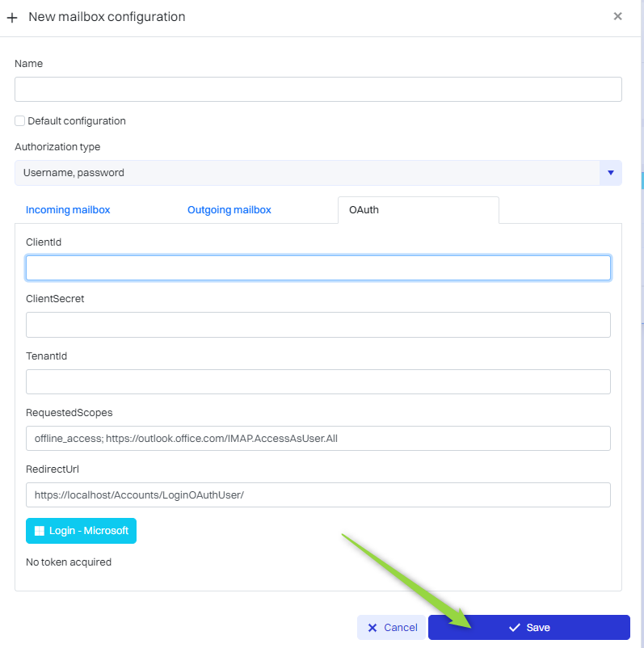Image resolution: width=644 pixels, height=648 pixels.
Task: Cancel the mailbox configuration
Action: pyautogui.click(x=392, y=628)
